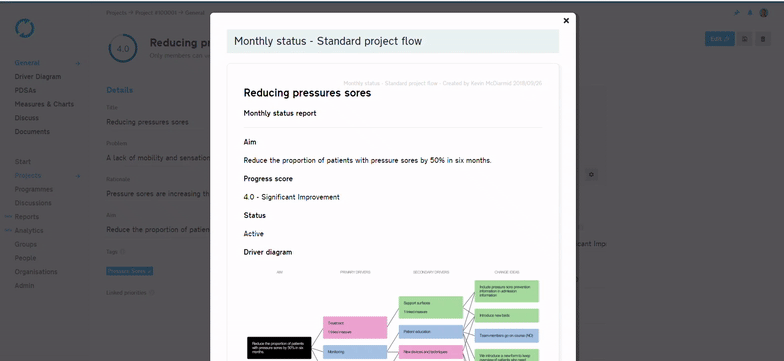Go to Organisations in sidebar
The height and width of the screenshot is (361, 784).
click(x=36, y=272)
